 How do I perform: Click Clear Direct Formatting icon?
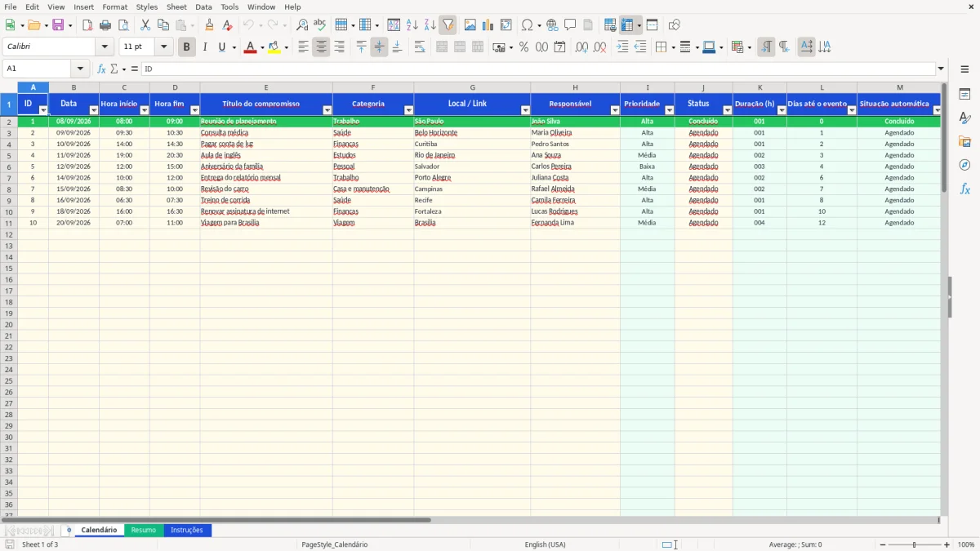pos(228,25)
